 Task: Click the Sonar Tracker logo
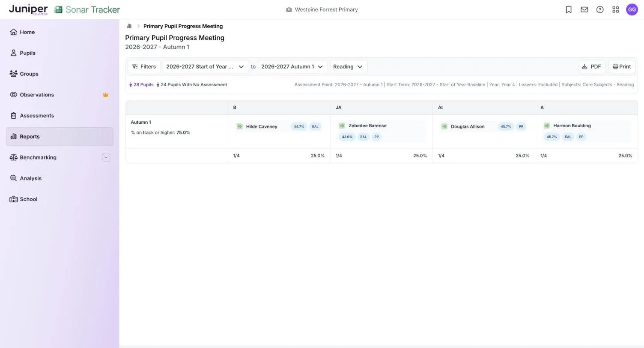coord(87,9)
